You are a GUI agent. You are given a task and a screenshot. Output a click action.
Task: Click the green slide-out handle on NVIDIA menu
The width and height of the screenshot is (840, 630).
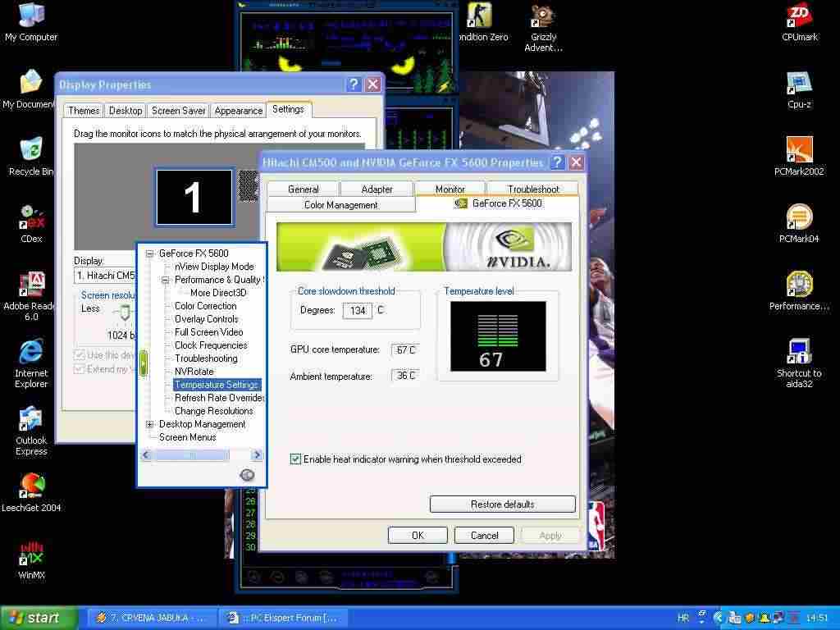coord(144,363)
